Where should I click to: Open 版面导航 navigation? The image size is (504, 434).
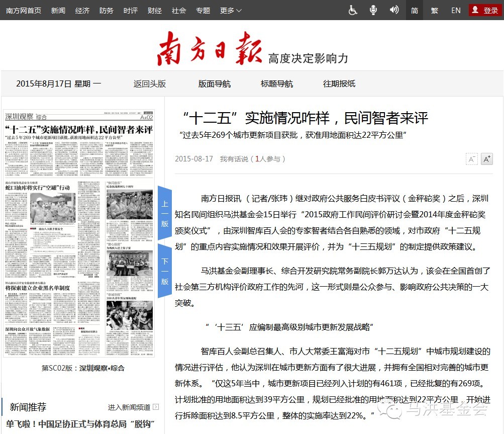tap(215, 84)
